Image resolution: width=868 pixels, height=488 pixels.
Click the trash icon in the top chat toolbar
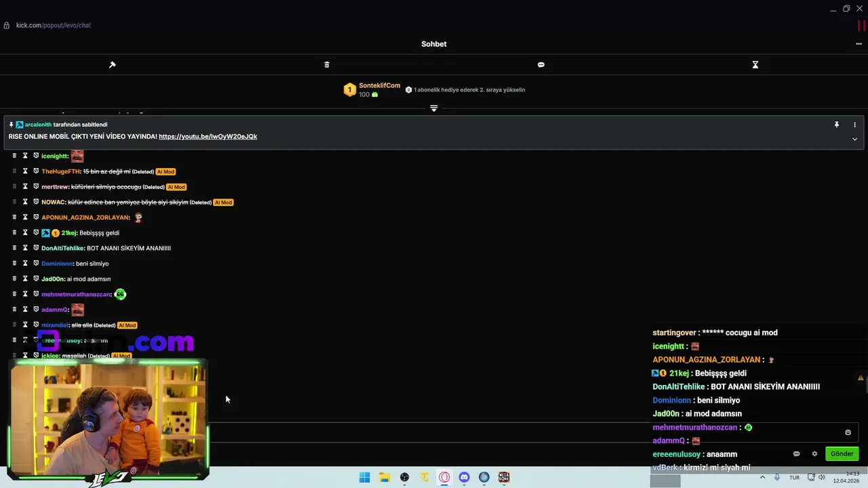pyautogui.click(x=327, y=64)
